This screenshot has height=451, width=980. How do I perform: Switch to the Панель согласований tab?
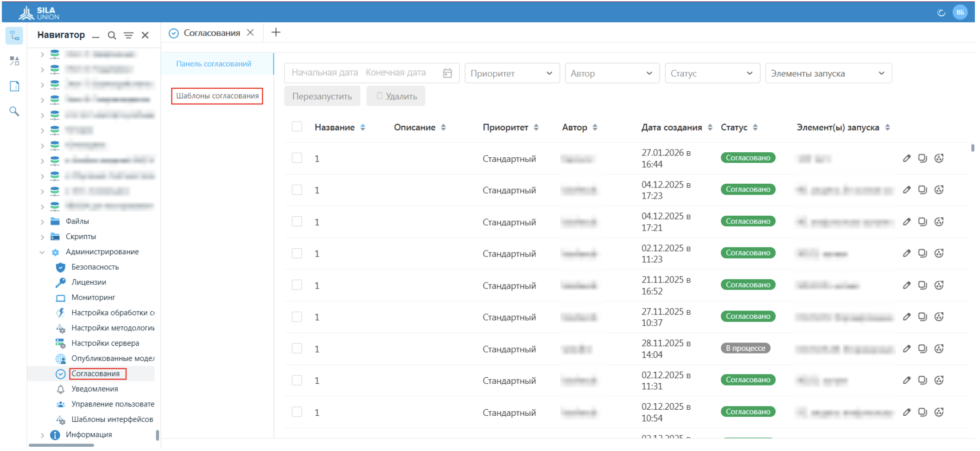coord(214,63)
